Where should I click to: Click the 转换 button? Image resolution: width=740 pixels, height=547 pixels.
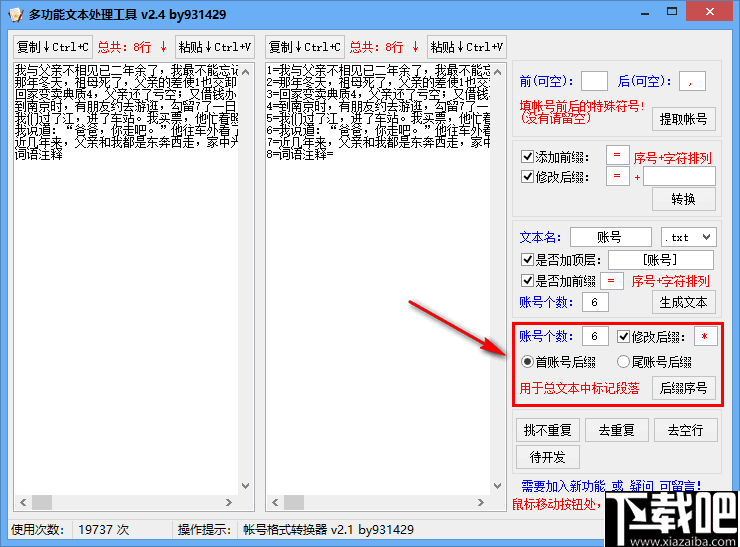coord(683,199)
